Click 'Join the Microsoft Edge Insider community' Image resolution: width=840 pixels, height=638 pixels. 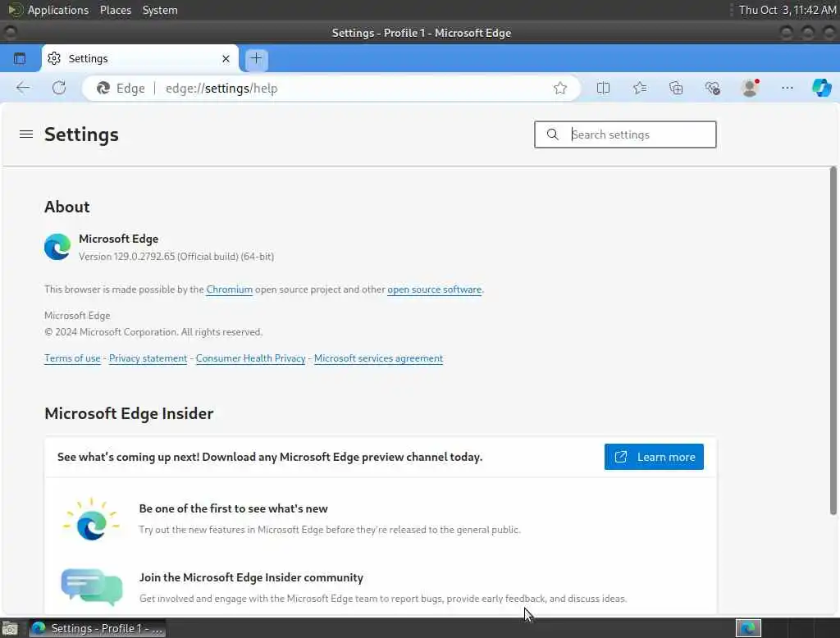click(251, 577)
